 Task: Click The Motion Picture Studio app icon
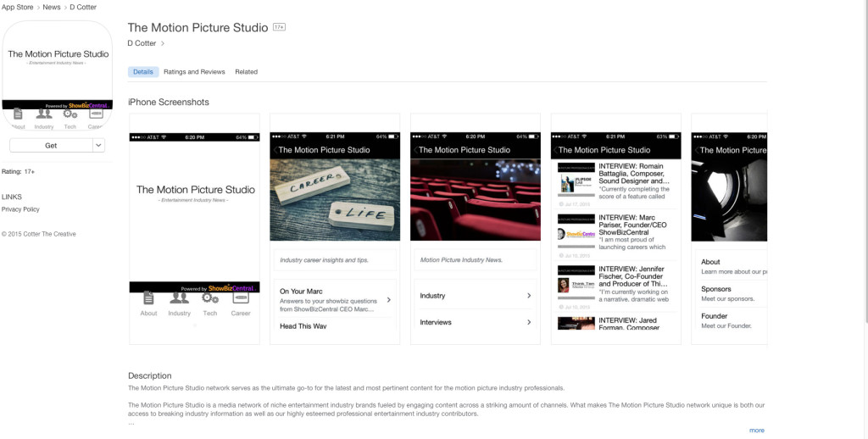click(x=58, y=75)
